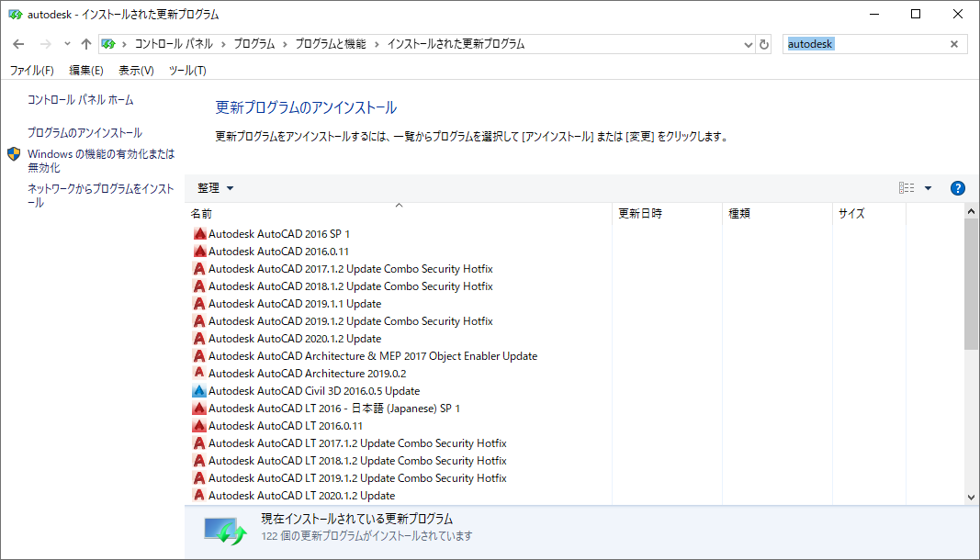
Task: Select icon of AutoCAD LT 2016.0.11
Action: pos(199,426)
